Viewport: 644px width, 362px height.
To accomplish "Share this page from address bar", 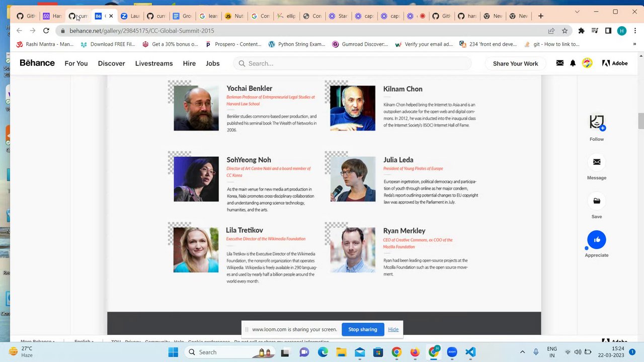I will [551, 31].
